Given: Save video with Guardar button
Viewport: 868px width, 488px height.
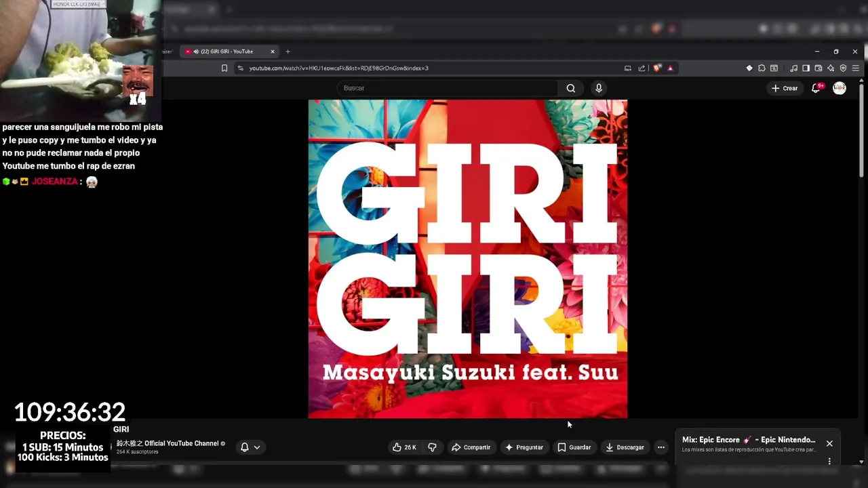Looking at the screenshot, I should pyautogui.click(x=574, y=447).
